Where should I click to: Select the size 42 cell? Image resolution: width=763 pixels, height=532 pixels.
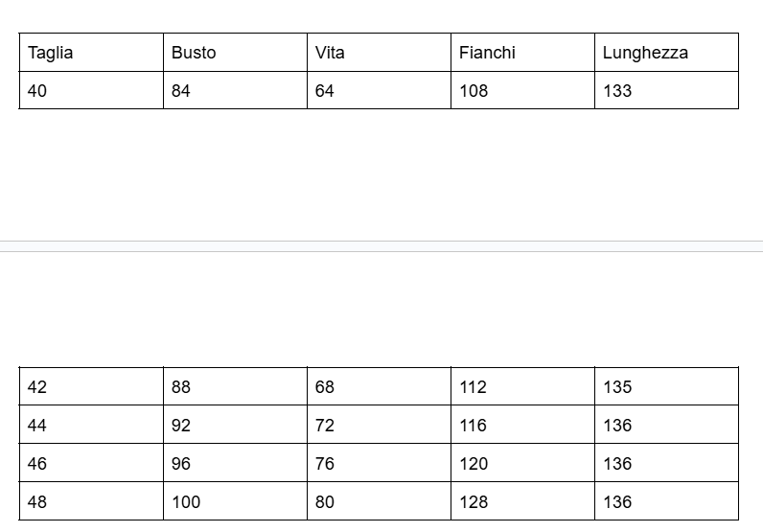[91, 386]
